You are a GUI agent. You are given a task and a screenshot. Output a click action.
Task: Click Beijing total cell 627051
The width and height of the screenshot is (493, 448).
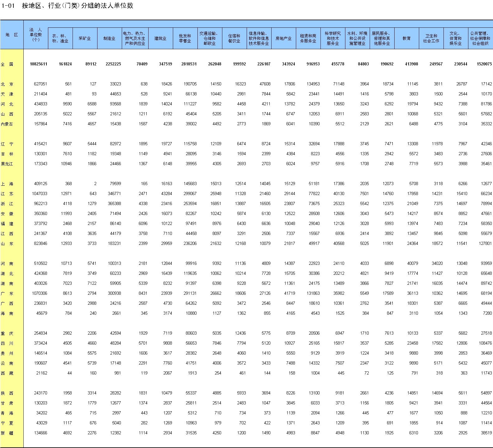[40, 84]
